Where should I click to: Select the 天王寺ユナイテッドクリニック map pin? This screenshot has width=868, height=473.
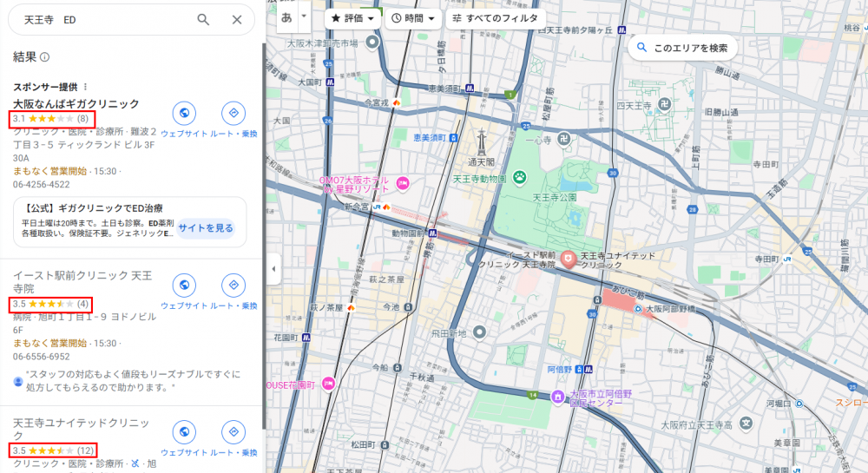569,259
